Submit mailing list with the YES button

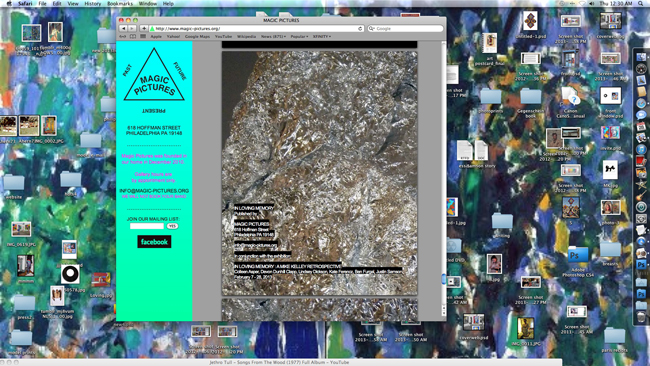tap(172, 226)
